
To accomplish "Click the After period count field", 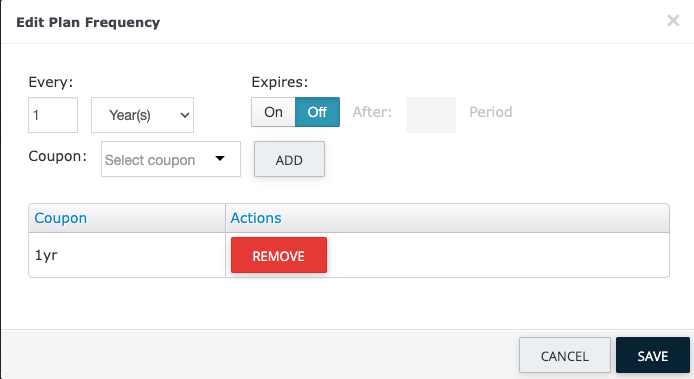I will click(431, 115).
